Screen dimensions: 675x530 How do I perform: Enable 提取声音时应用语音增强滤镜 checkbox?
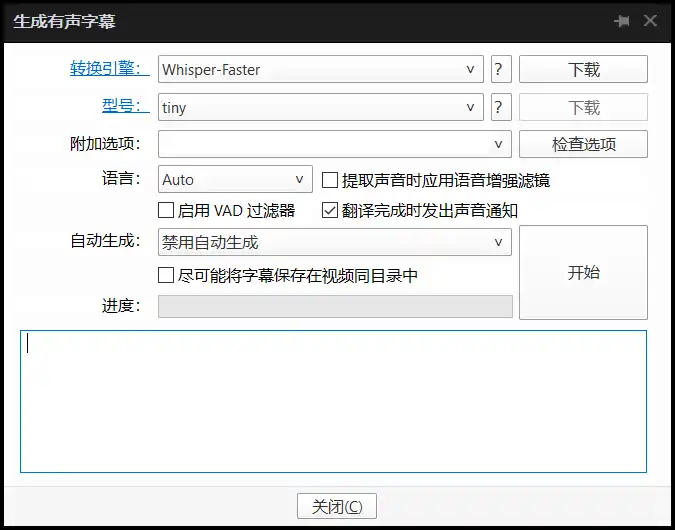coord(330,181)
